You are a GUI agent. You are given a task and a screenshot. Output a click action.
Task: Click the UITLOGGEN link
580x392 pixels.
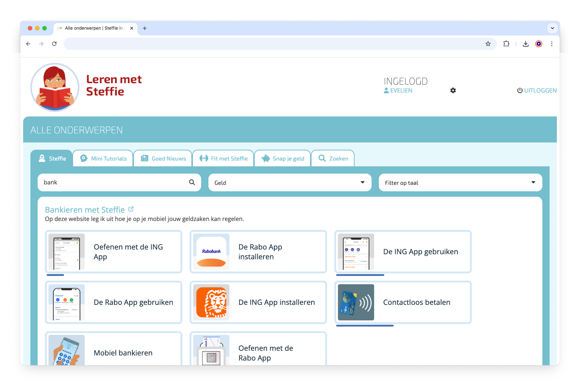pos(537,90)
